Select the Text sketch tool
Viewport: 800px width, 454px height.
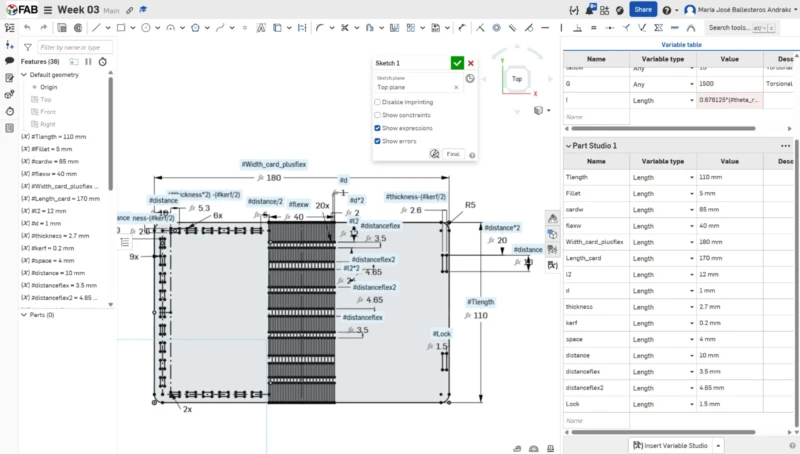tap(261, 28)
